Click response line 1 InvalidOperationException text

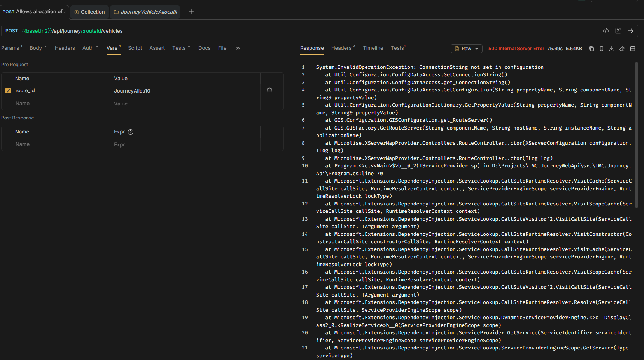point(430,67)
